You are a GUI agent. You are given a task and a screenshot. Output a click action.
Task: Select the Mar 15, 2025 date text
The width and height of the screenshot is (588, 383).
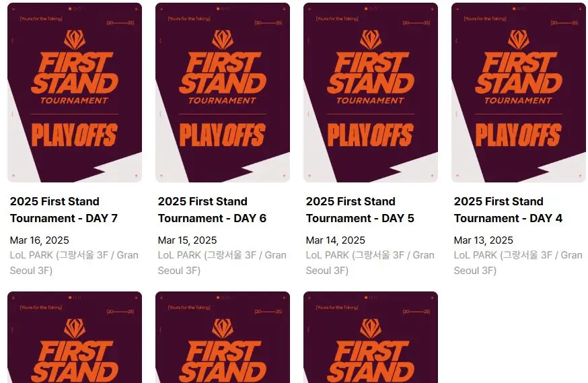click(188, 240)
